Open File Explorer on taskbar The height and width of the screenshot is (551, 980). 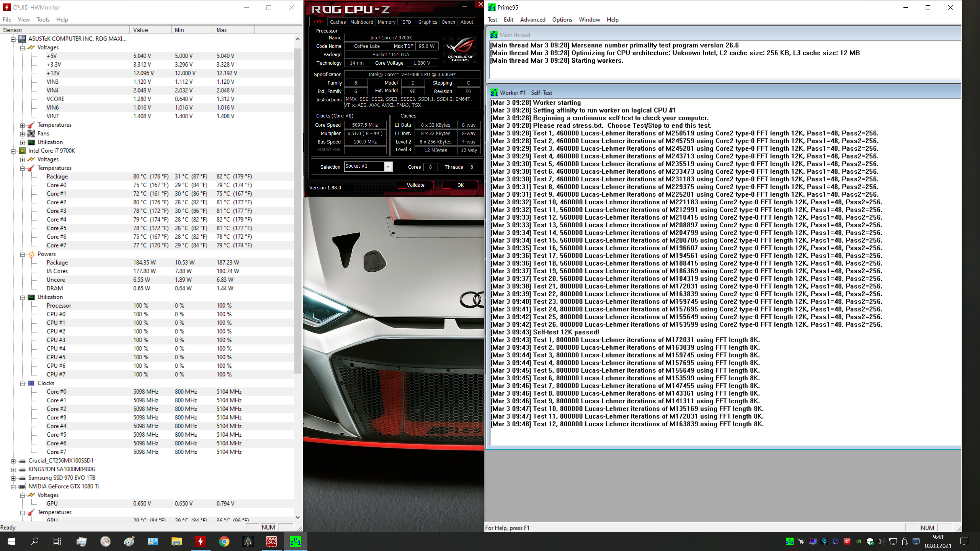176,541
